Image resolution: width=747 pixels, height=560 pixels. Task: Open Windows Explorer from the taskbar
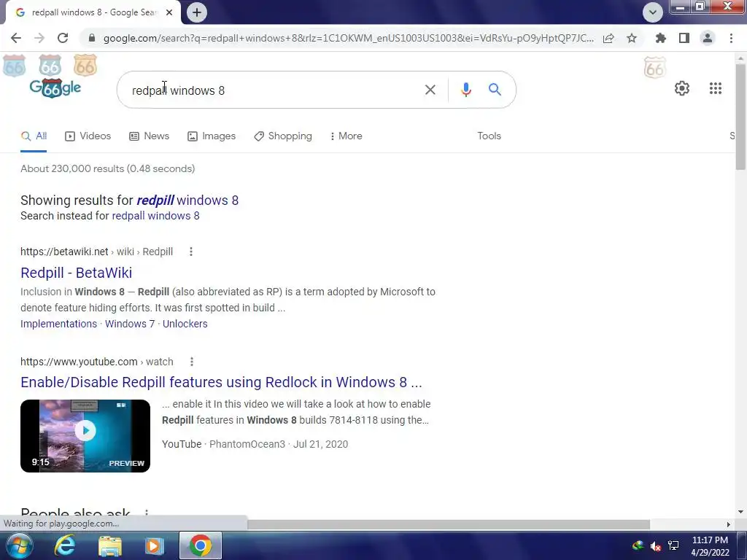click(110, 546)
